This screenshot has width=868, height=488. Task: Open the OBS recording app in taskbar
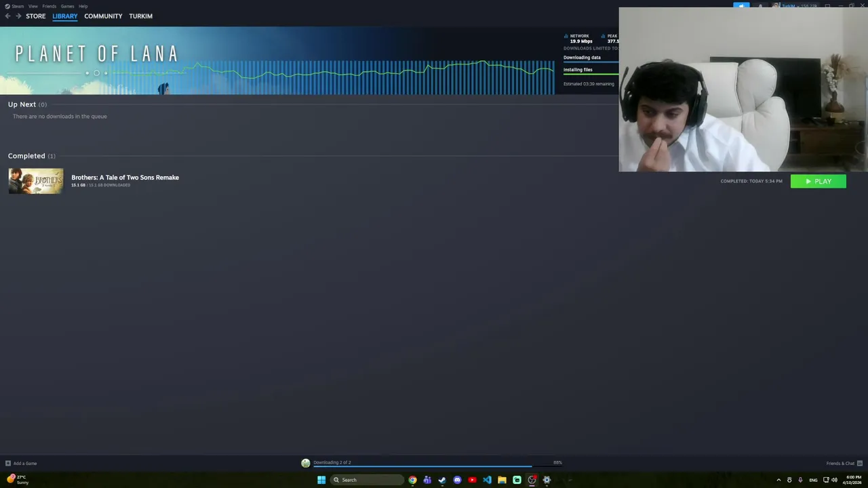click(532, 480)
